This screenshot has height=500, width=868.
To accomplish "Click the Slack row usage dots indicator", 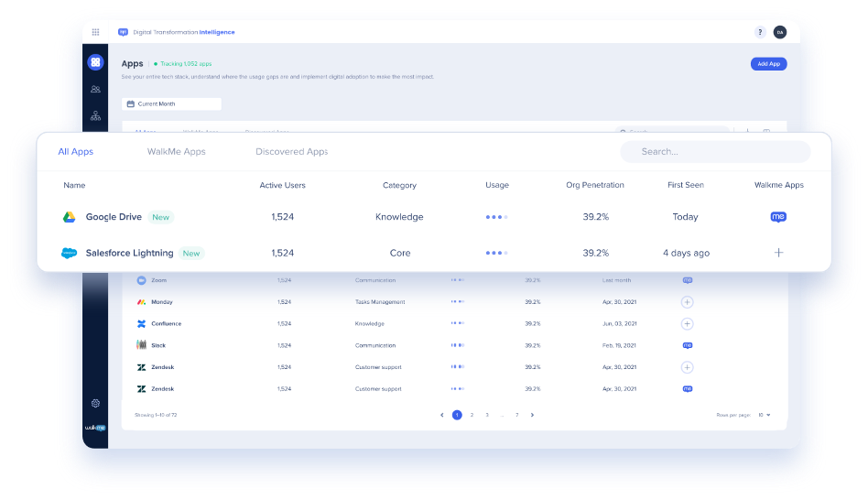I will pos(457,345).
